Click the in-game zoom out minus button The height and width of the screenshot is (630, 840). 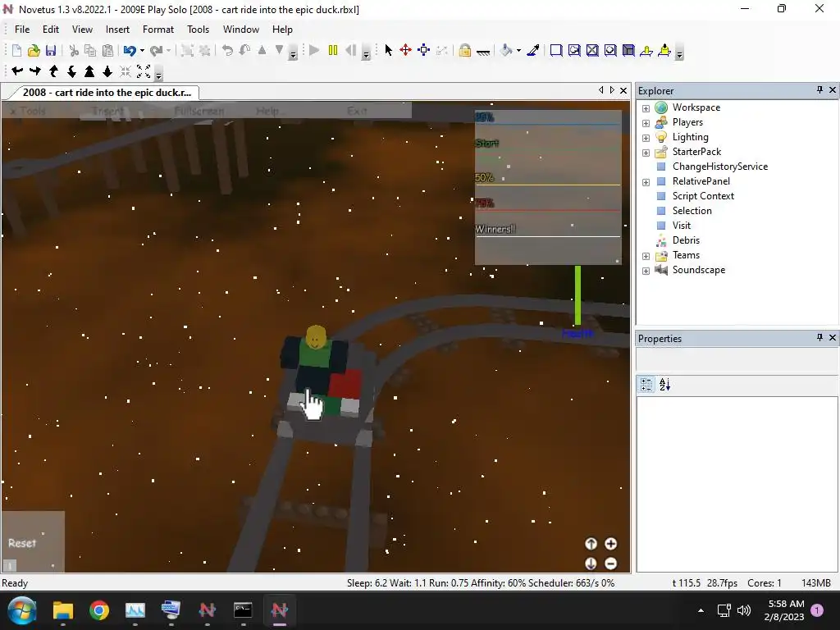click(610, 564)
